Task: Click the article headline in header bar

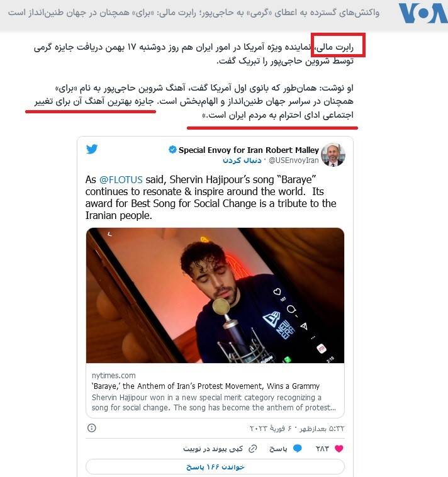Action: 194,13
